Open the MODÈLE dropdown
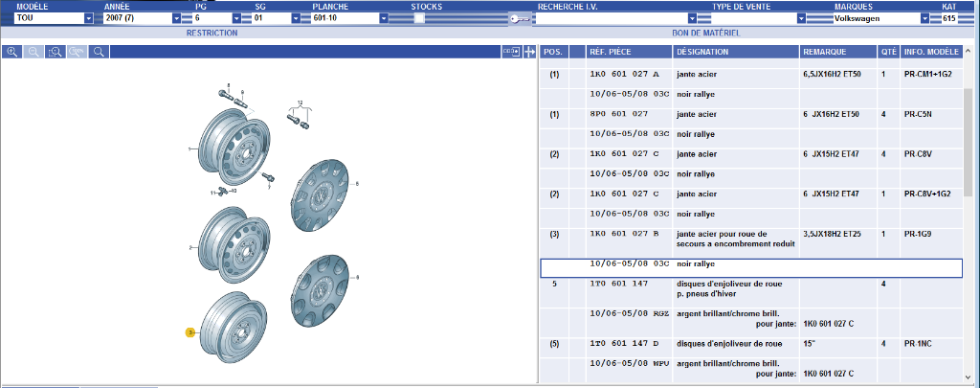 point(89,18)
